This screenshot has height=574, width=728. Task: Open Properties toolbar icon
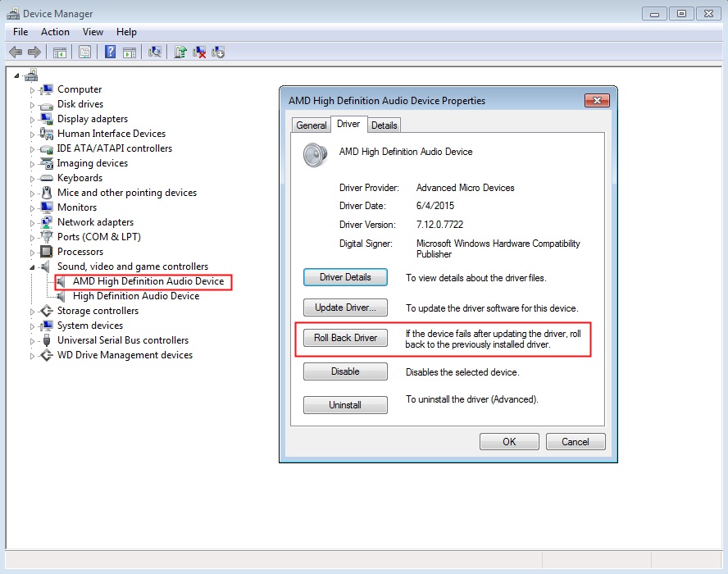[84, 52]
